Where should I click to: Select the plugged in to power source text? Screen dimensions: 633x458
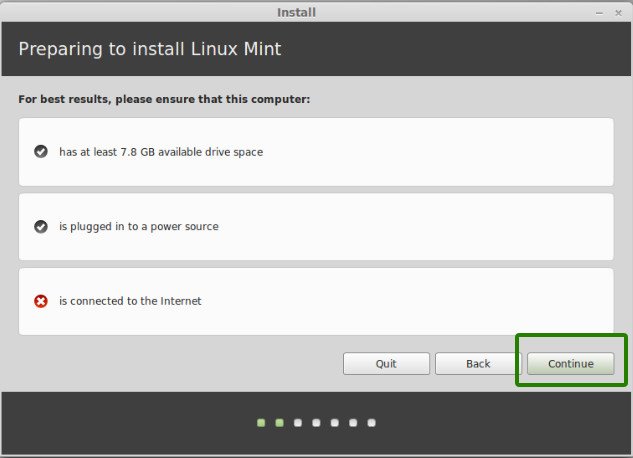[x=138, y=227]
